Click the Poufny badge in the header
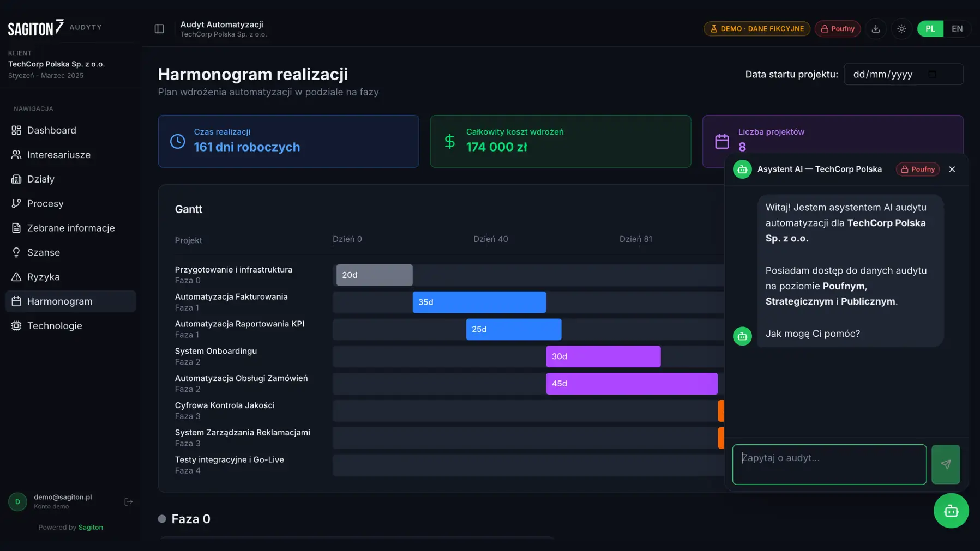 (x=838, y=28)
